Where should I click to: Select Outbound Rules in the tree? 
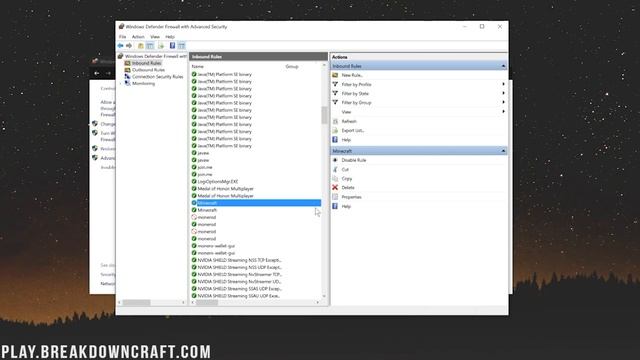point(145,70)
